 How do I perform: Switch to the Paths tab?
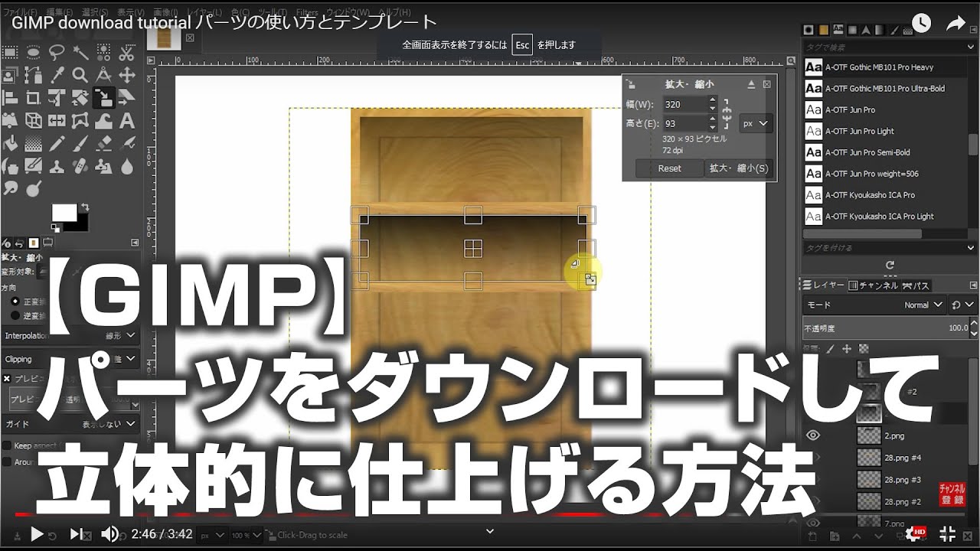pos(916,285)
